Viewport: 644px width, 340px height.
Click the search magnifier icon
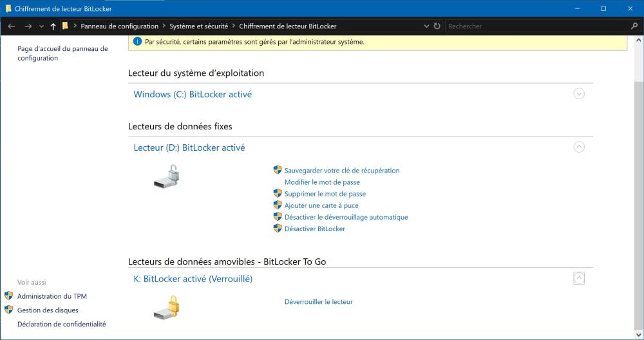click(x=634, y=26)
